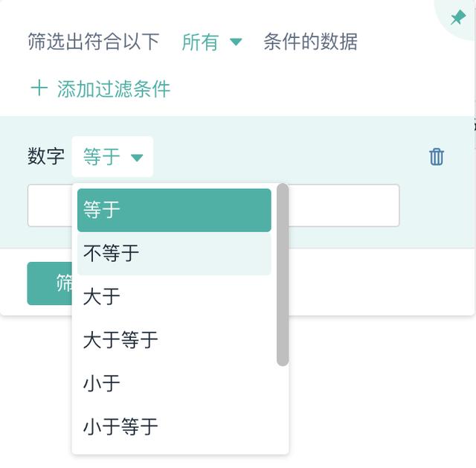Focus the filter value input field

click(342, 205)
